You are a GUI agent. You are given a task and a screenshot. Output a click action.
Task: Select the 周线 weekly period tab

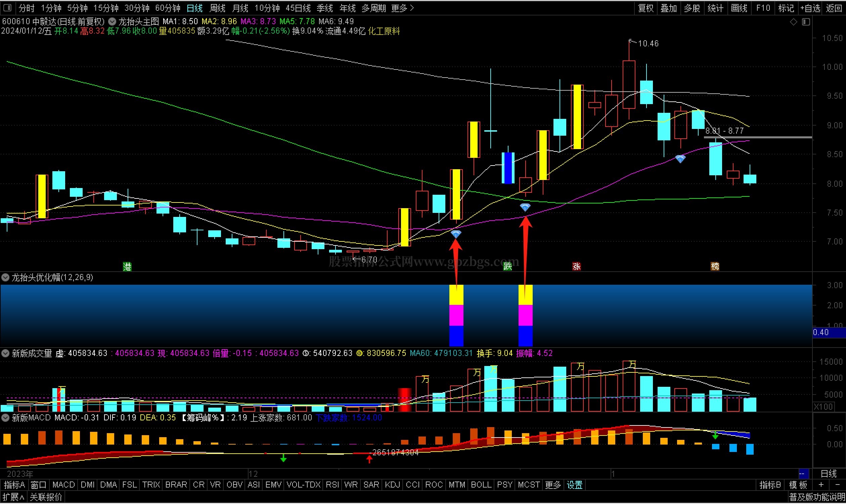pyautogui.click(x=217, y=8)
